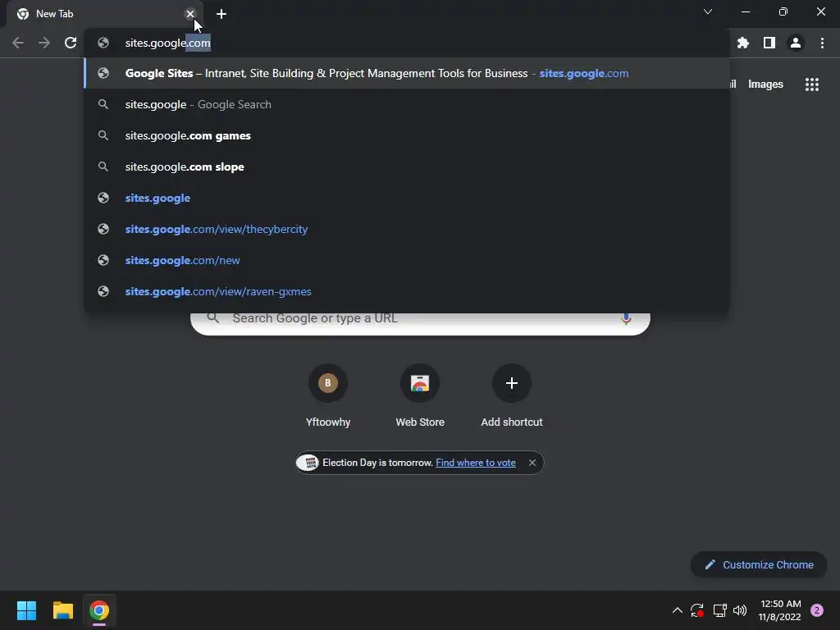840x630 pixels.
Task: Pick the 'sites.google.com slope' suggestion
Action: click(407, 167)
